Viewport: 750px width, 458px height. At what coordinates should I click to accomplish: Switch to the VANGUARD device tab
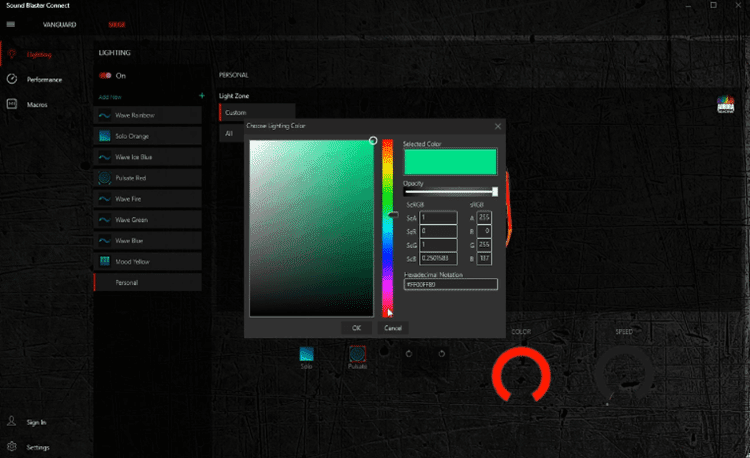(x=62, y=22)
